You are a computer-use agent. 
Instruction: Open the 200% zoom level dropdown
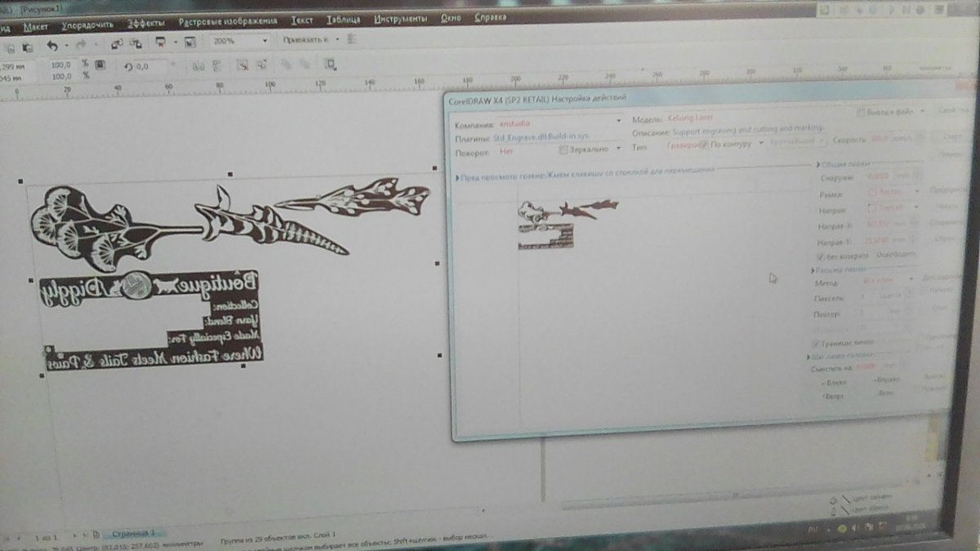tap(265, 41)
